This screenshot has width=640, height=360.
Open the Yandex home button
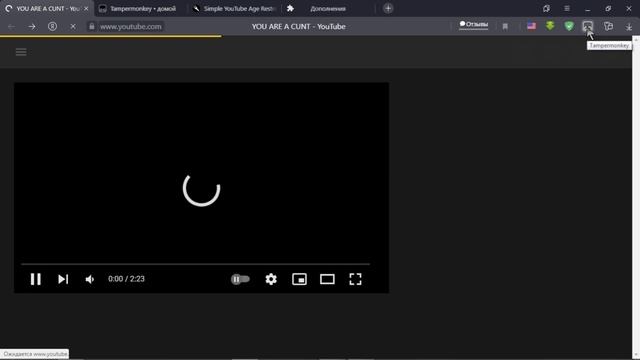coord(52,27)
